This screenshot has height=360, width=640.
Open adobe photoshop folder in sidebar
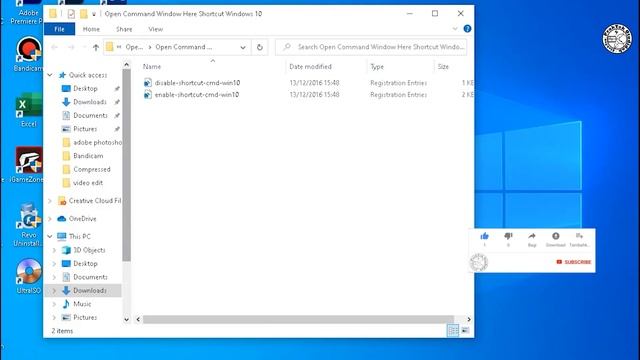pyautogui.click(x=97, y=142)
